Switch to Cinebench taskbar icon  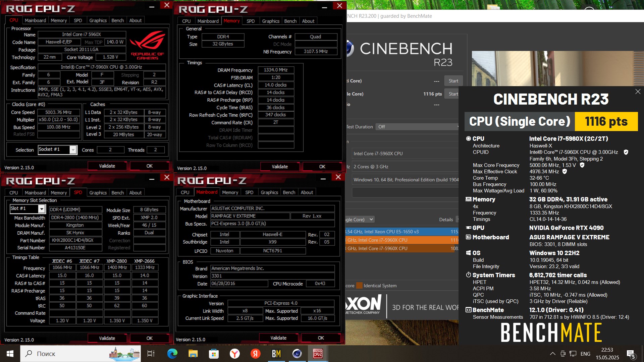coord(297,354)
